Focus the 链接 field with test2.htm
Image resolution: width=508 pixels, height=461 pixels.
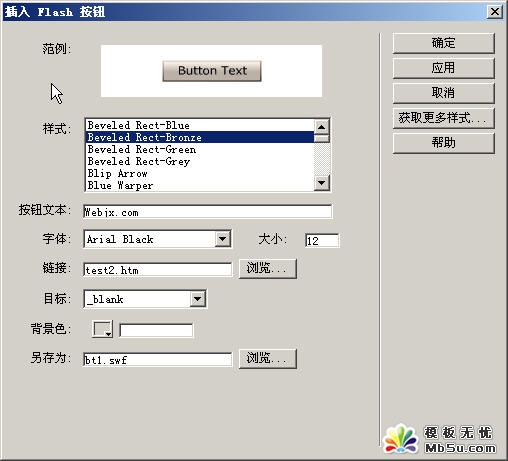tap(158, 269)
